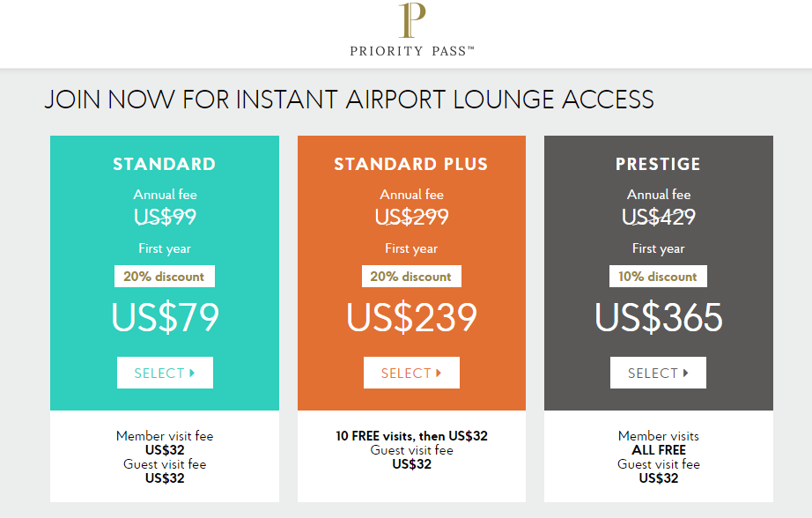Image resolution: width=812 pixels, height=518 pixels.
Task: Click the Member visits ALL FREE text
Action: click(659, 443)
